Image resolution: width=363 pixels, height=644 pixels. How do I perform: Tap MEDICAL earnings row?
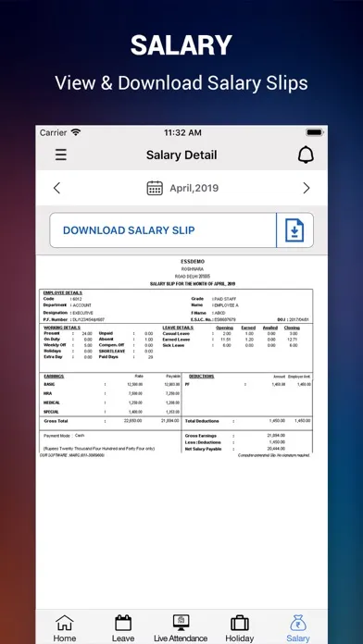pyautogui.click(x=111, y=402)
